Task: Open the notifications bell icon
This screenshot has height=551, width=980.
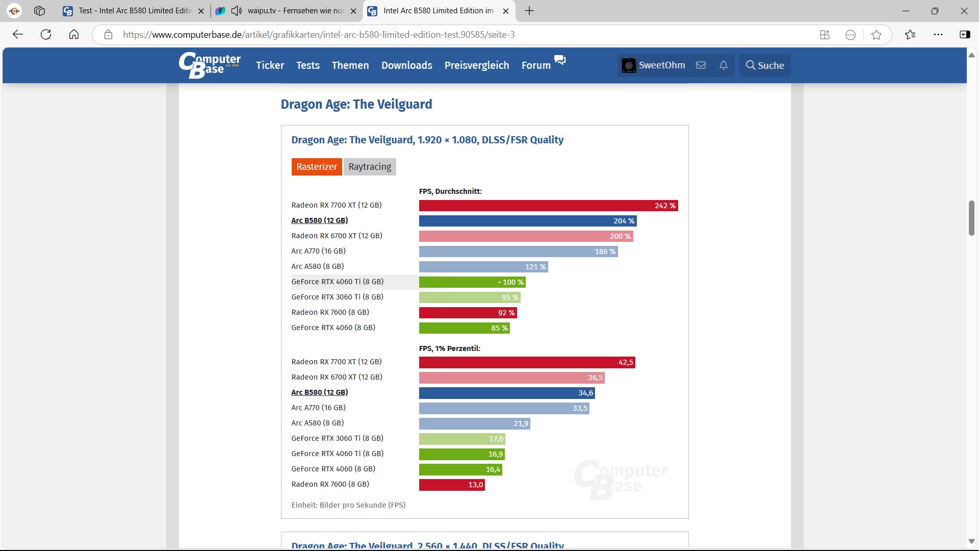Action: [724, 65]
